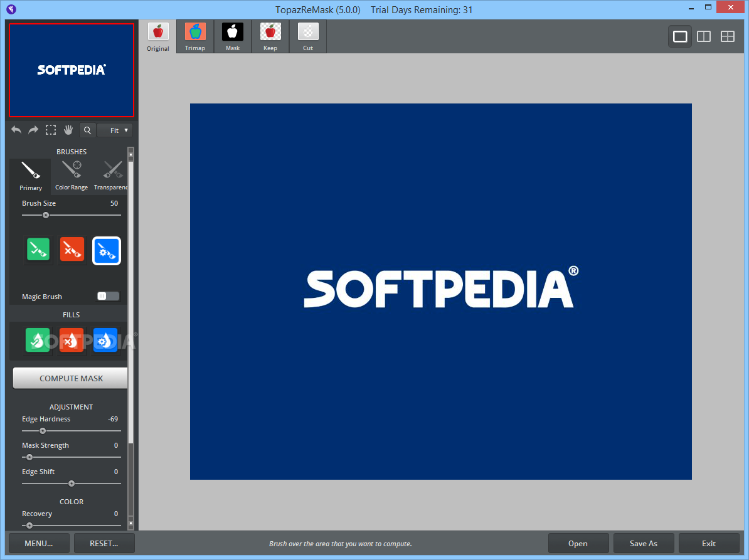Click the Open button
This screenshot has width=749, height=560.
[578, 543]
